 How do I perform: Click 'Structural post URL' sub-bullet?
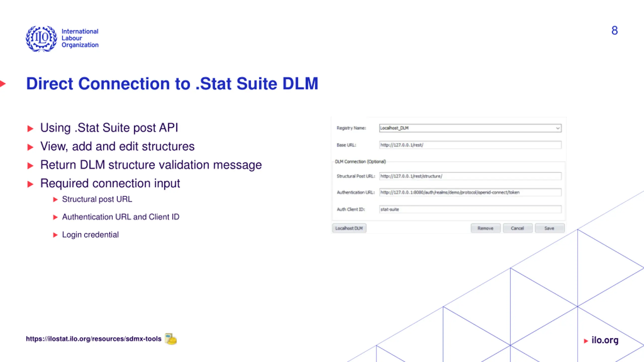coord(97,199)
